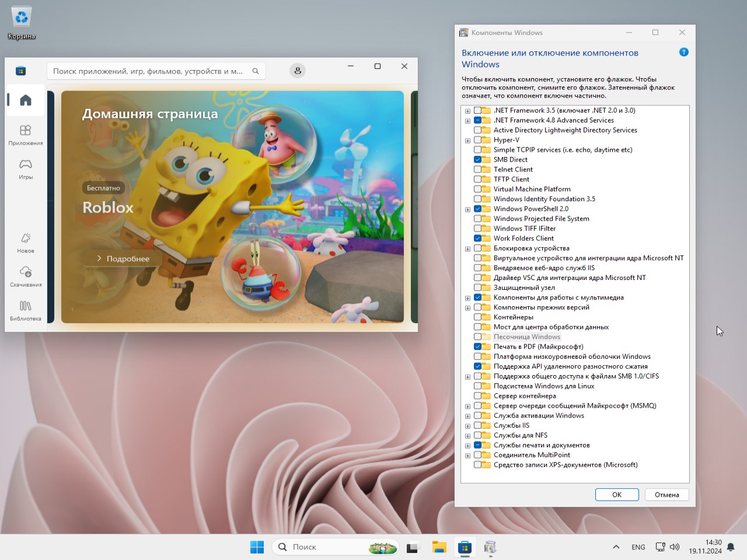Expand the Windows PowerShell 2.0 node
747x560 pixels.
tap(467, 209)
